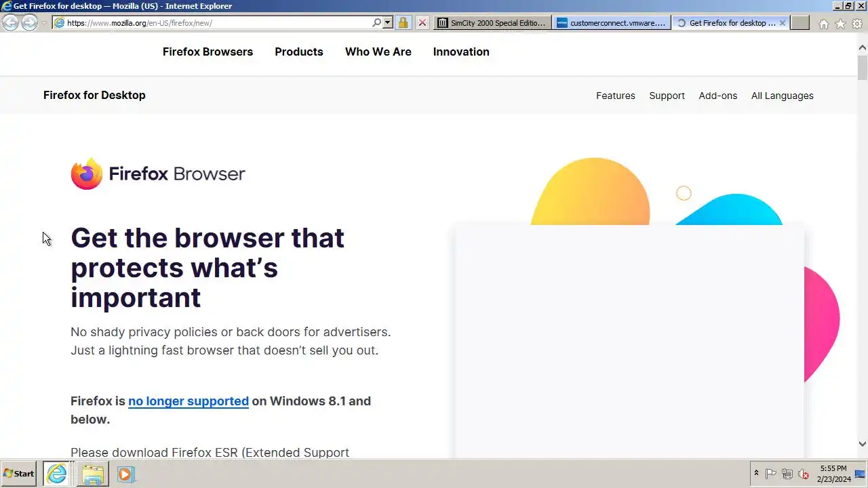Viewport: 868px width, 488px height.
Task: Switch to customerconnect.vmware tab
Action: (611, 22)
